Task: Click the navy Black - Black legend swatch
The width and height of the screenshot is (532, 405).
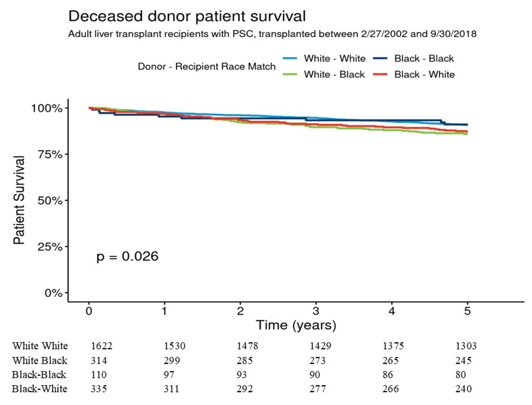Action: (380, 58)
